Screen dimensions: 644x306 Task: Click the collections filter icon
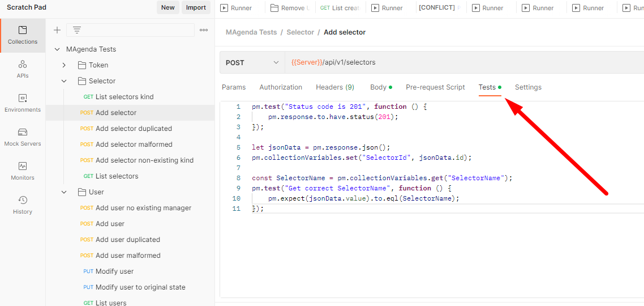(77, 30)
